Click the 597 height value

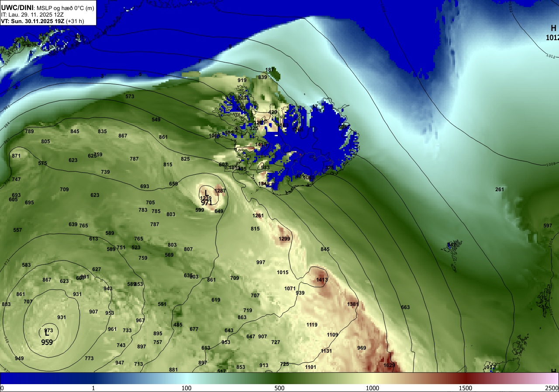(548, 226)
